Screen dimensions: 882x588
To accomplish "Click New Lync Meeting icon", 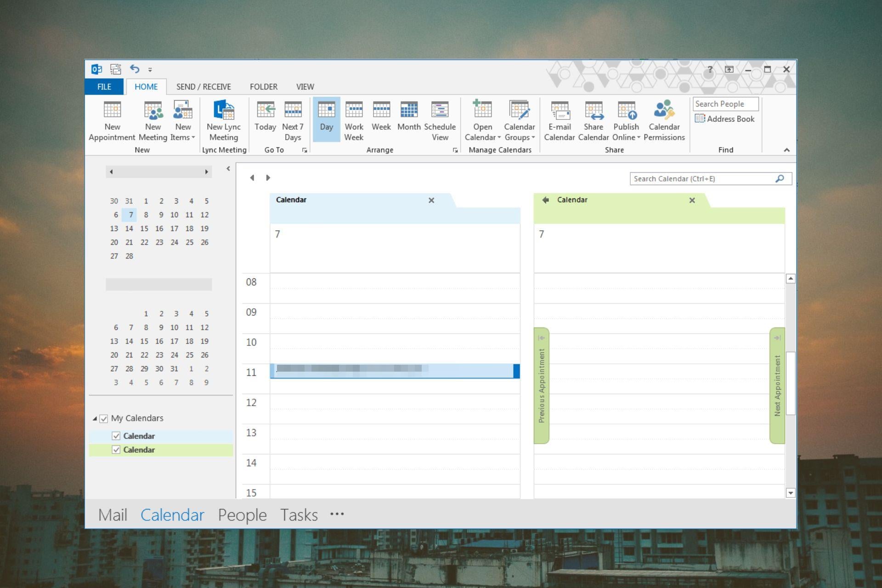I will tap(224, 110).
